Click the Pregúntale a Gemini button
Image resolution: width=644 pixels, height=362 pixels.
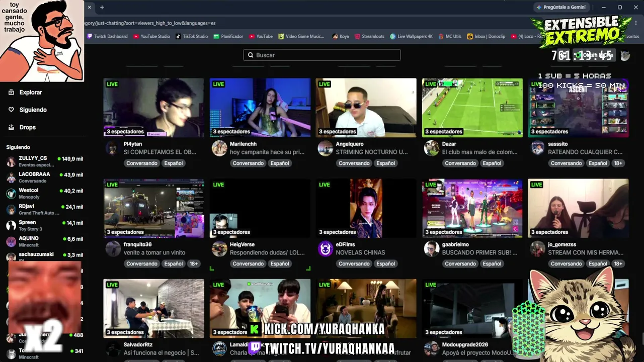[561, 7]
